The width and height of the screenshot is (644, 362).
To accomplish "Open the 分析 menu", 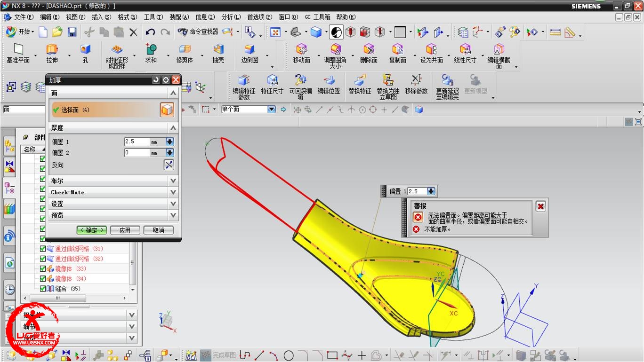I will click(x=231, y=17).
